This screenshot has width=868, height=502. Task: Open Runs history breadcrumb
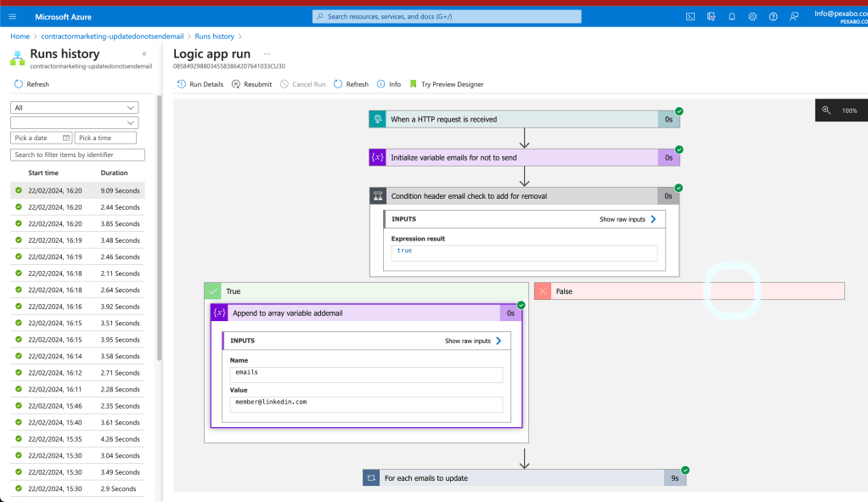click(x=214, y=36)
